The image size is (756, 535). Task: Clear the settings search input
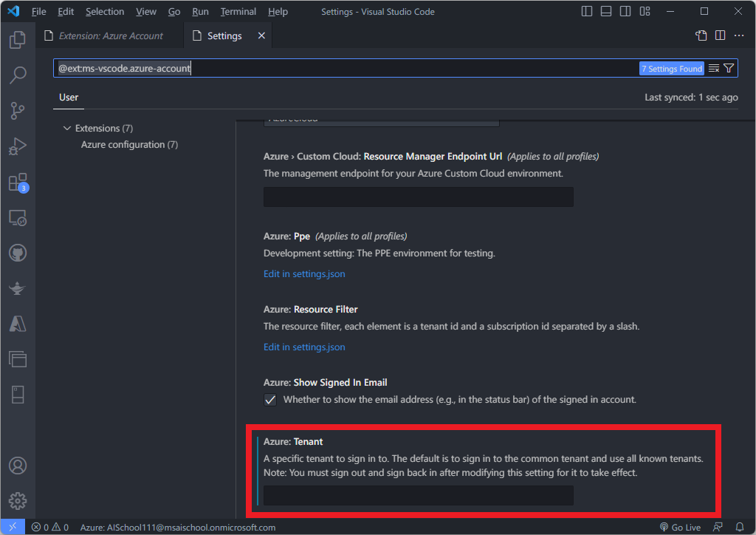pos(714,69)
